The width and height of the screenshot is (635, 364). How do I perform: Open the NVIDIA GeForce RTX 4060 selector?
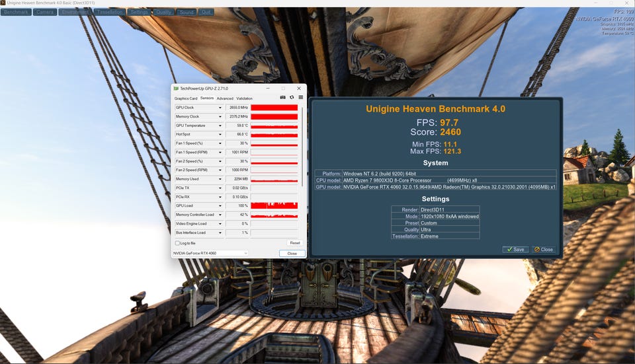coord(210,253)
